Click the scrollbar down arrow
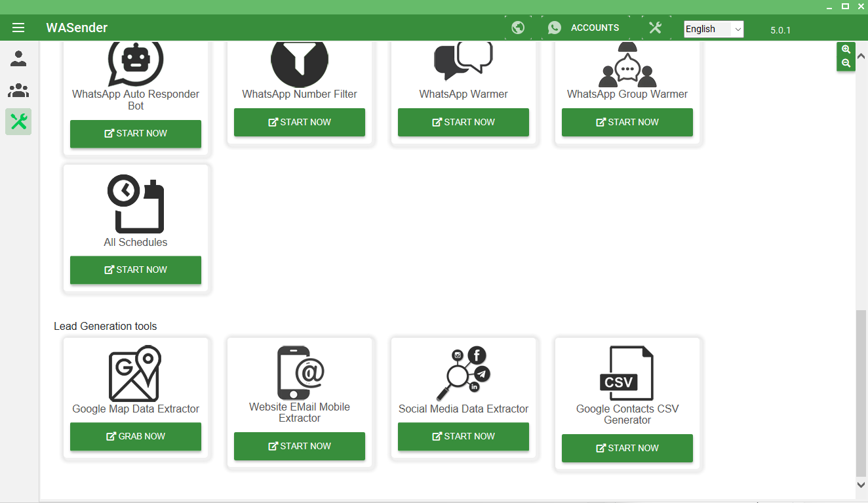This screenshot has width=868, height=503. (x=861, y=485)
